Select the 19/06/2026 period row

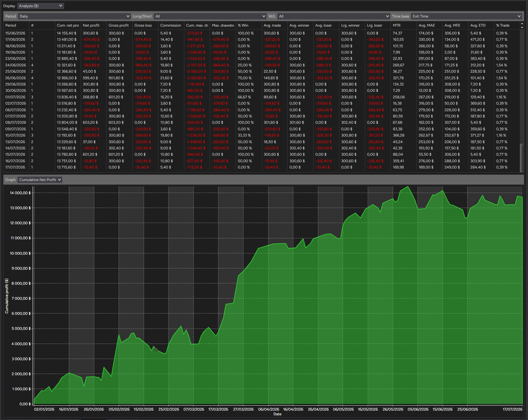tap(262, 52)
